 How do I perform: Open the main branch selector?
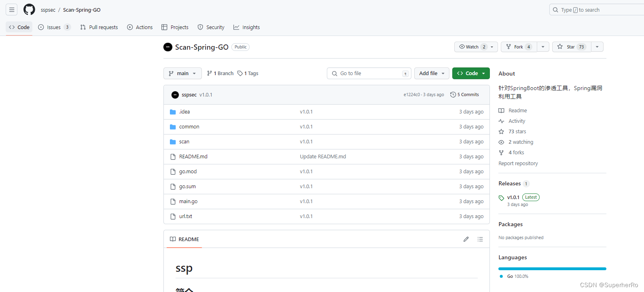pos(182,74)
